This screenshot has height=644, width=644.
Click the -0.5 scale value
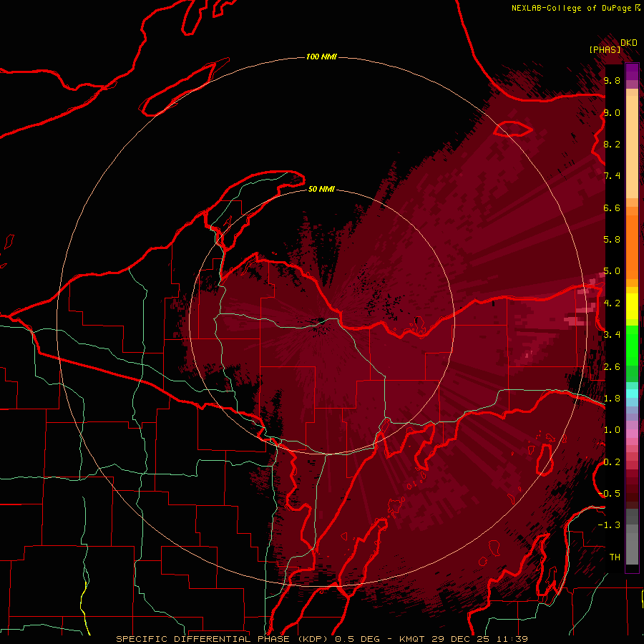coord(609,493)
